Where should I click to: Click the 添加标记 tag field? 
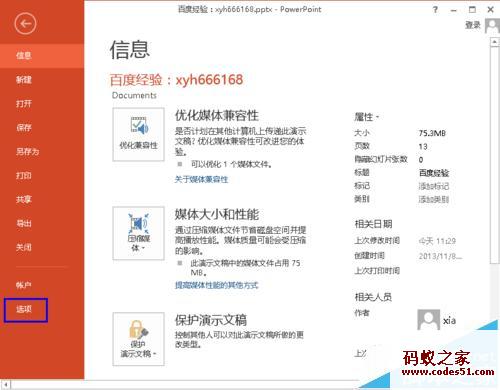[x=434, y=186]
